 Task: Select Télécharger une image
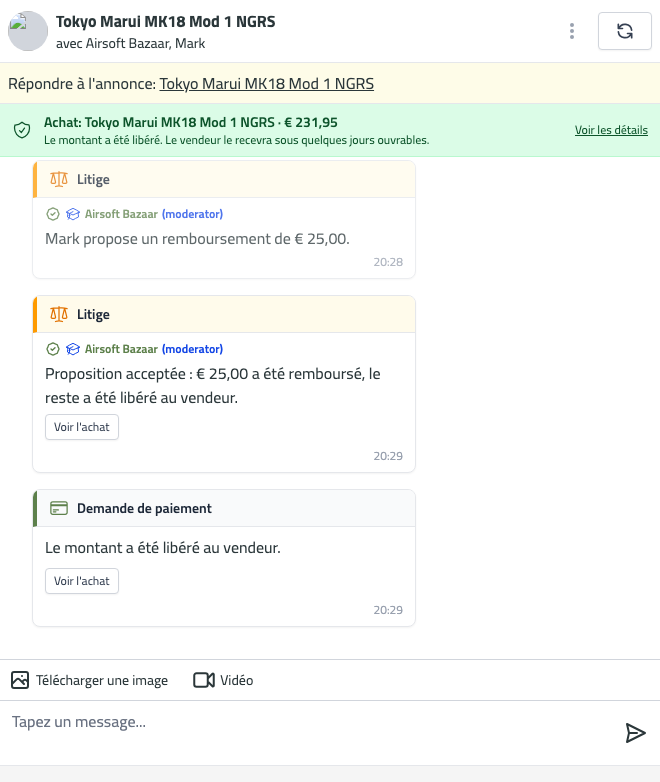pos(102,680)
